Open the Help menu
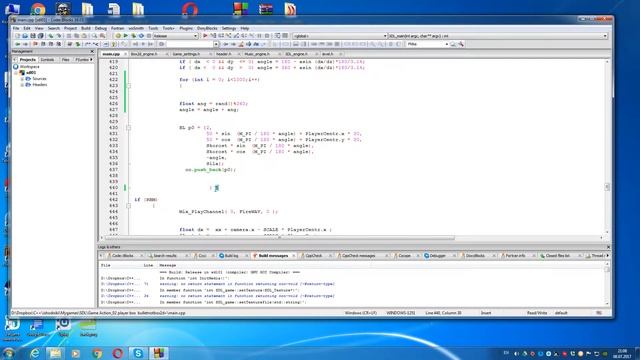Screen dimensions: 640x360 pos(244,28)
